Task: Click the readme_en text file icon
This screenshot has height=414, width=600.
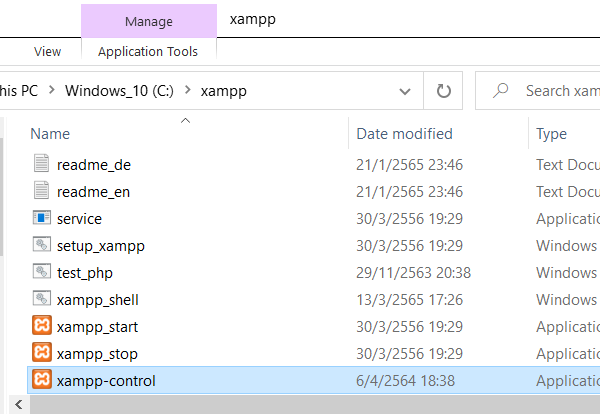Action: (x=41, y=191)
